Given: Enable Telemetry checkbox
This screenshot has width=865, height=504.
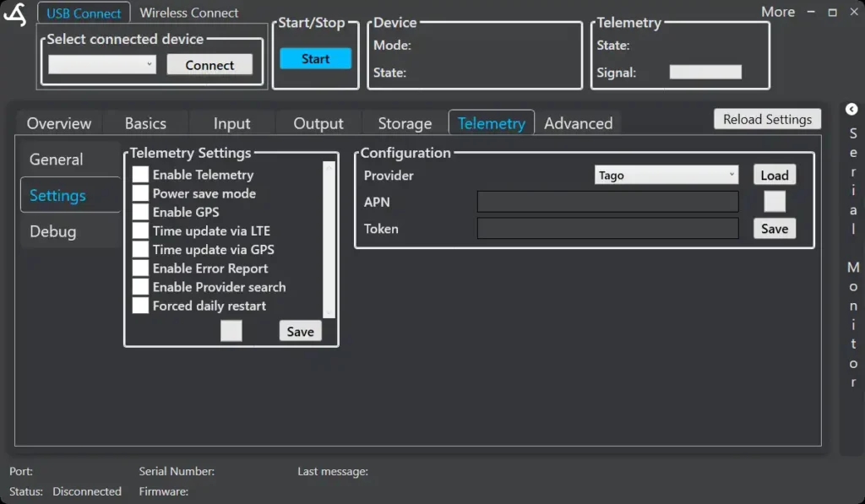Looking at the screenshot, I should click(140, 175).
